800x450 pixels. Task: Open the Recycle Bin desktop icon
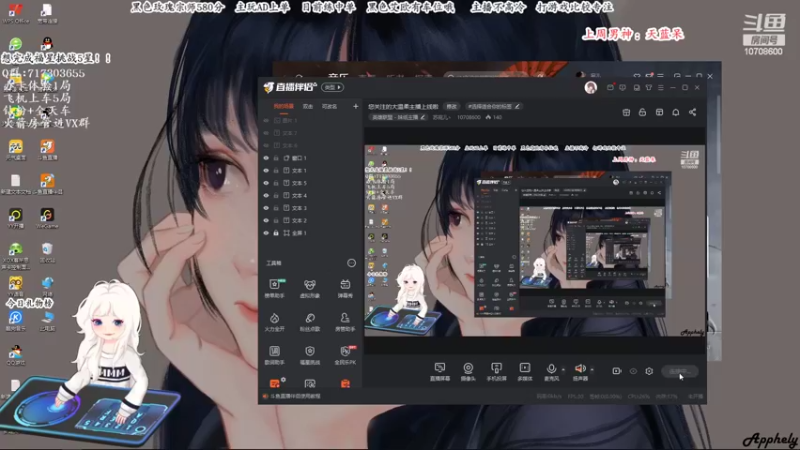pos(47,253)
